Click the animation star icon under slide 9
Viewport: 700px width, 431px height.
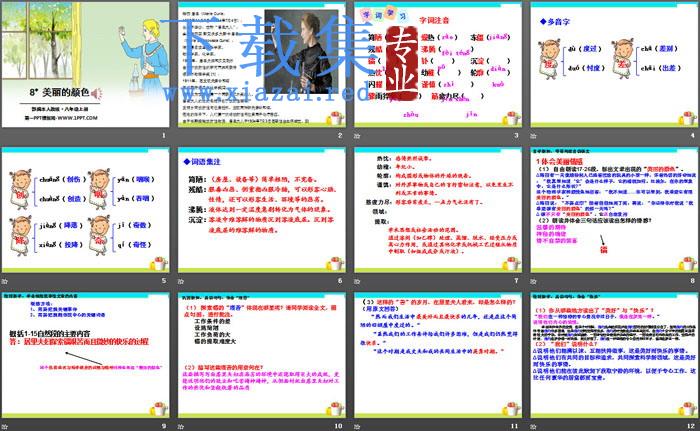4,427
